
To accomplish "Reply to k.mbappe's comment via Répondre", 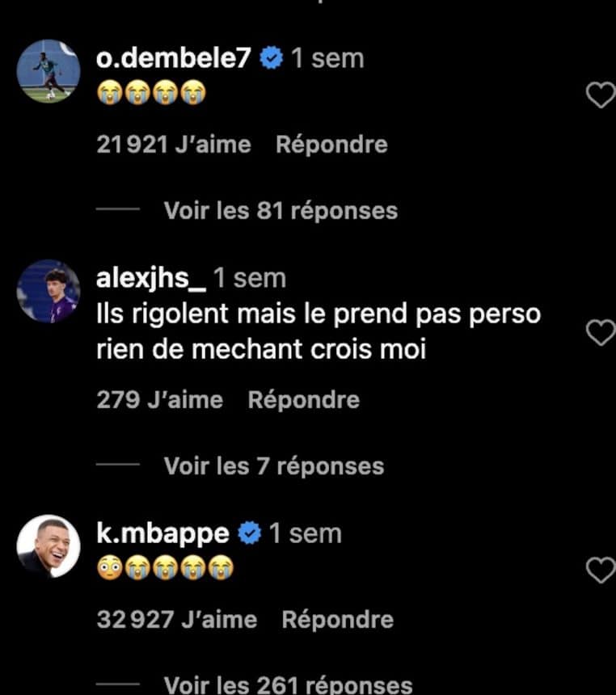I will [337, 620].
